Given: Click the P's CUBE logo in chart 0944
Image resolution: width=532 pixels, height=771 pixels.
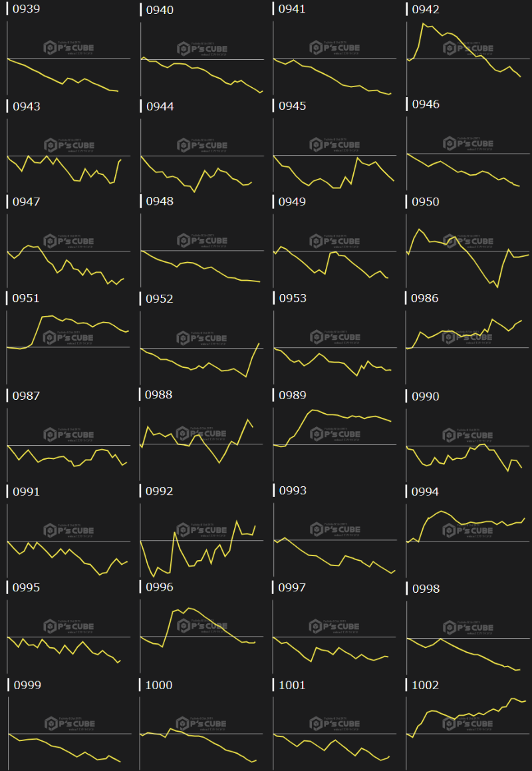Looking at the screenshot, I should pyautogui.click(x=202, y=145).
